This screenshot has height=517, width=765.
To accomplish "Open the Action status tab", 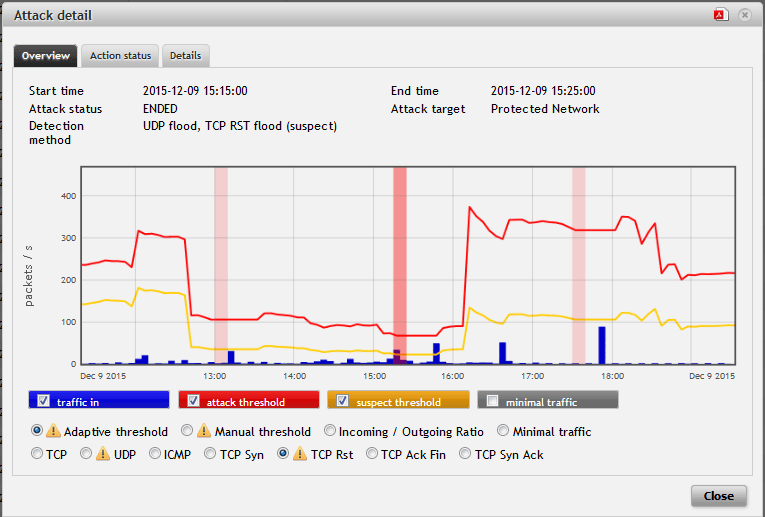I will [x=120, y=56].
